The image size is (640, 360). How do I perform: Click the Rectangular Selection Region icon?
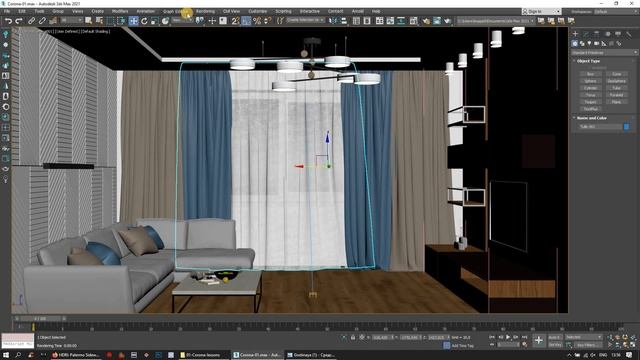(110, 21)
